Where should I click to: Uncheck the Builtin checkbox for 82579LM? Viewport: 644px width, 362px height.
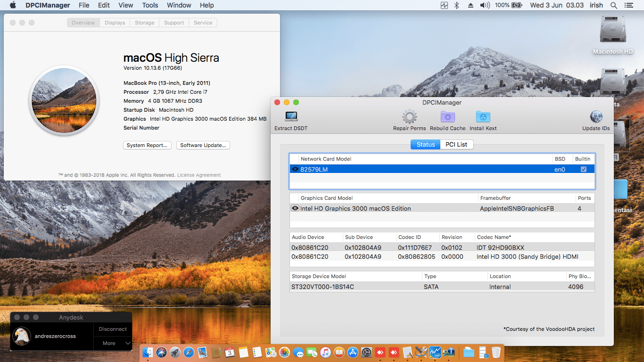(583, 169)
